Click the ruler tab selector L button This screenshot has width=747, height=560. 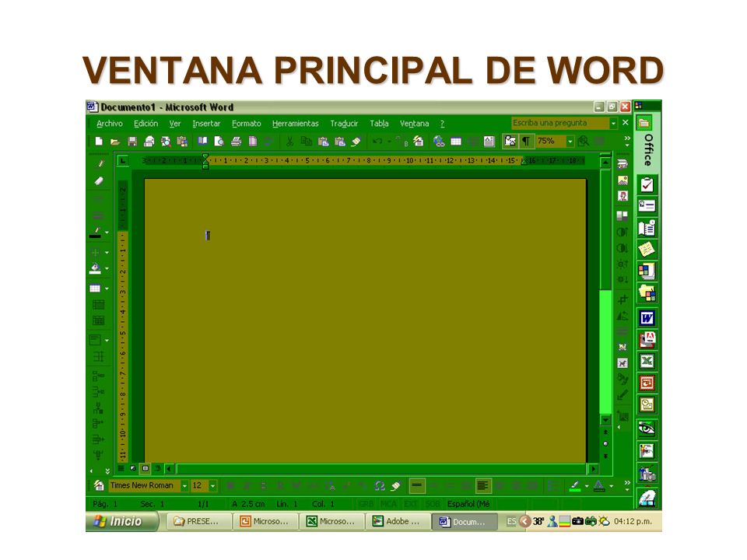(122, 161)
